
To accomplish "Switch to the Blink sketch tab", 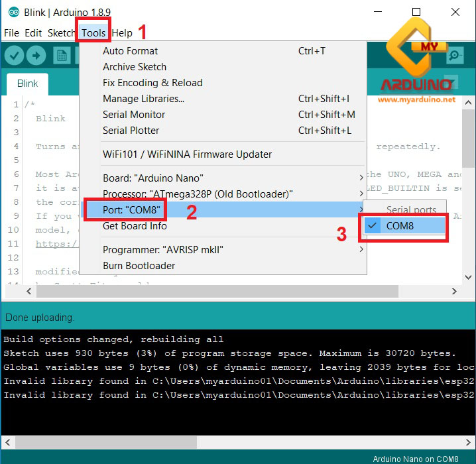I will point(28,84).
